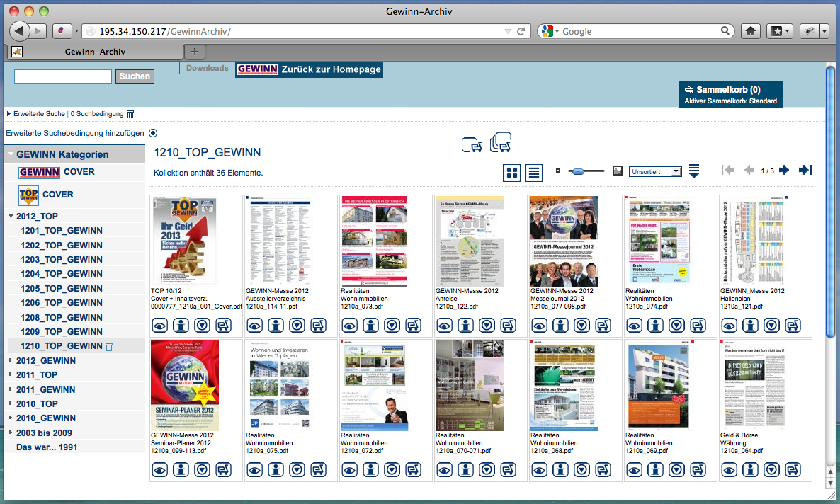This screenshot has height=504, width=840.
Task: Select the Gewinn-Archiv browser tab
Action: pos(95,52)
